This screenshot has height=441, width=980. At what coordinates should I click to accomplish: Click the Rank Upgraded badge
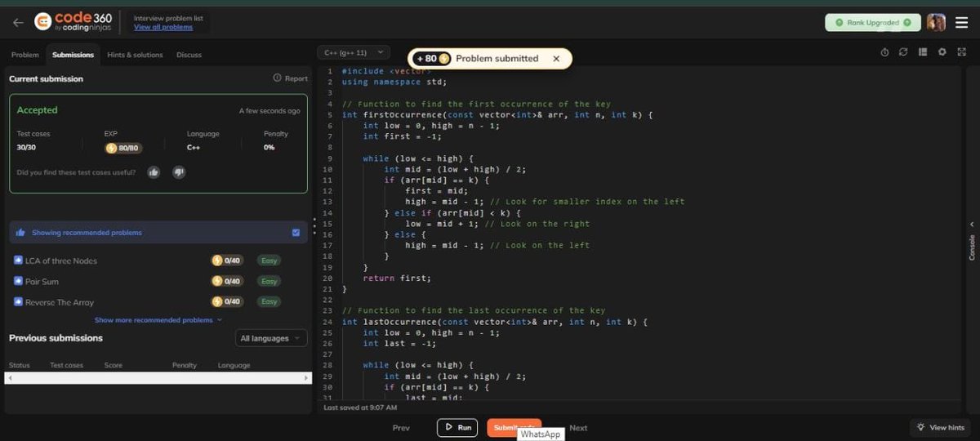tap(872, 23)
